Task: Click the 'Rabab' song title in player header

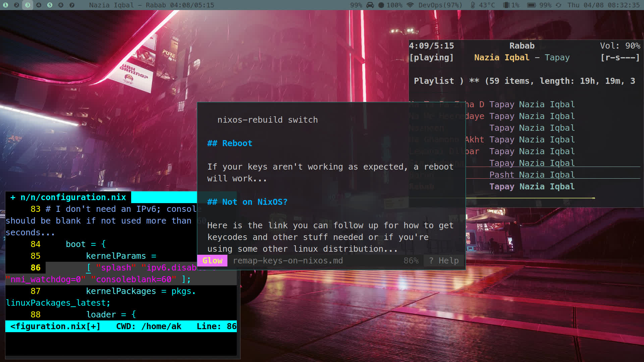Action: point(522,46)
